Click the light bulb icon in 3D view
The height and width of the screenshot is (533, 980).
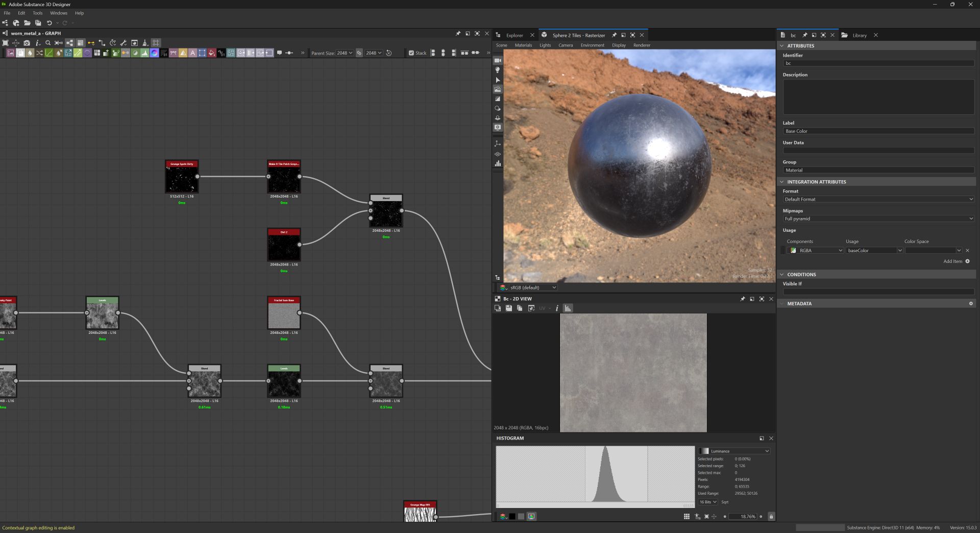pyautogui.click(x=497, y=70)
